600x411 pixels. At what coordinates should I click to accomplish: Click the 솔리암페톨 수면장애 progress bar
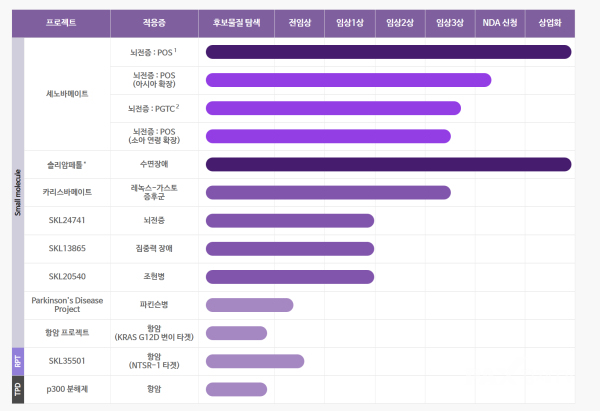(388, 165)
